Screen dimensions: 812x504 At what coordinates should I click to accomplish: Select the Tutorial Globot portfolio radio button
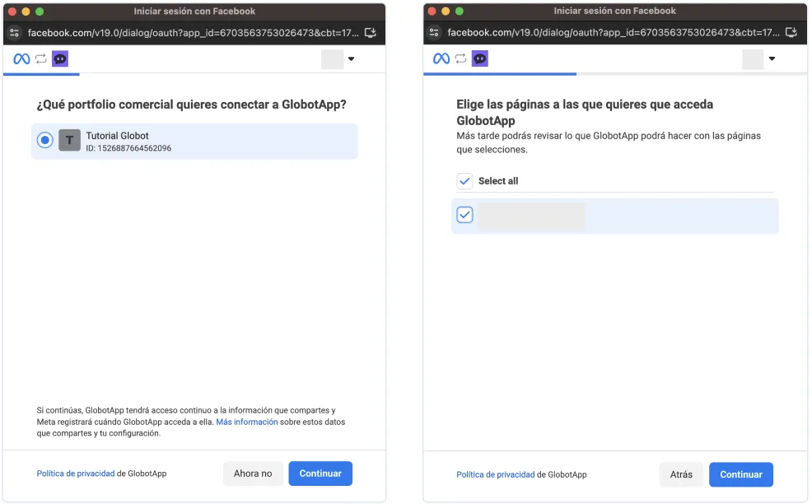tap(44, 140)
